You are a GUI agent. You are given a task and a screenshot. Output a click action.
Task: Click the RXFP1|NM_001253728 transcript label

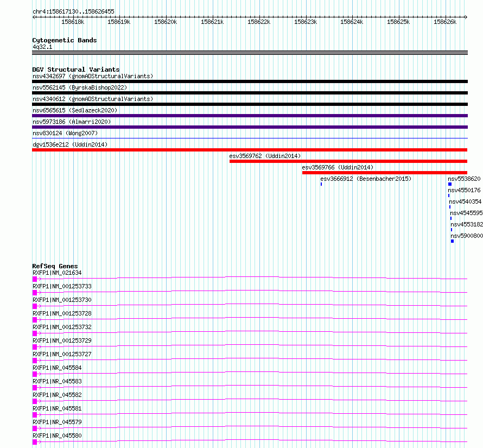[x=62, y=313]
